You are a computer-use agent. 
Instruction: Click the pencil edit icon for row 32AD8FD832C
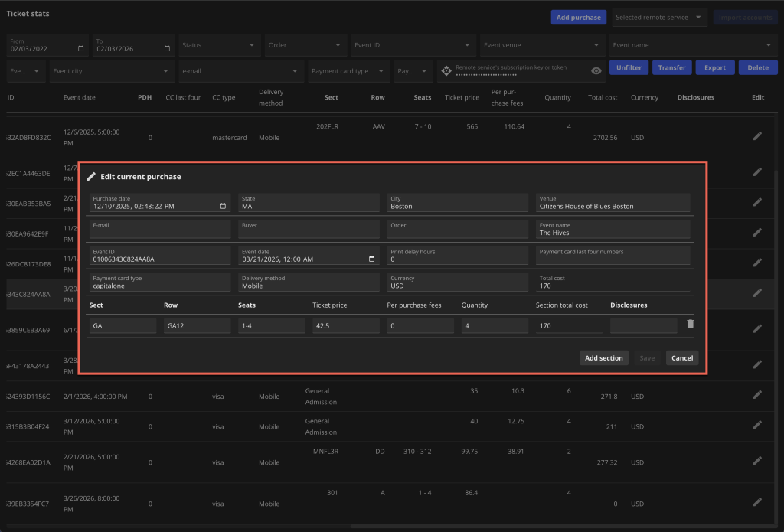[757, 135]
